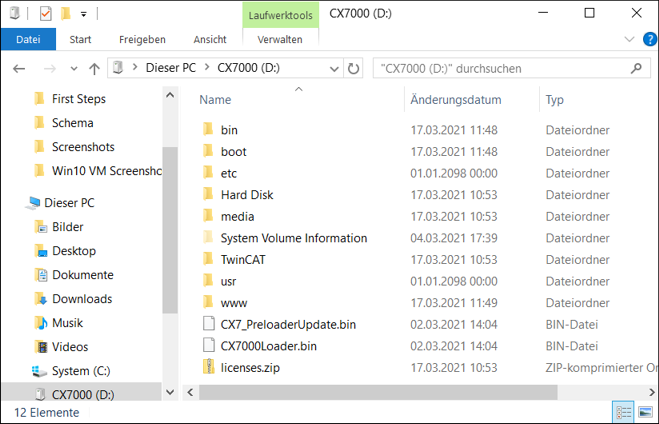659x424 pixels.
Task: Switch to Details view in status bar
Action: [624, 413]
